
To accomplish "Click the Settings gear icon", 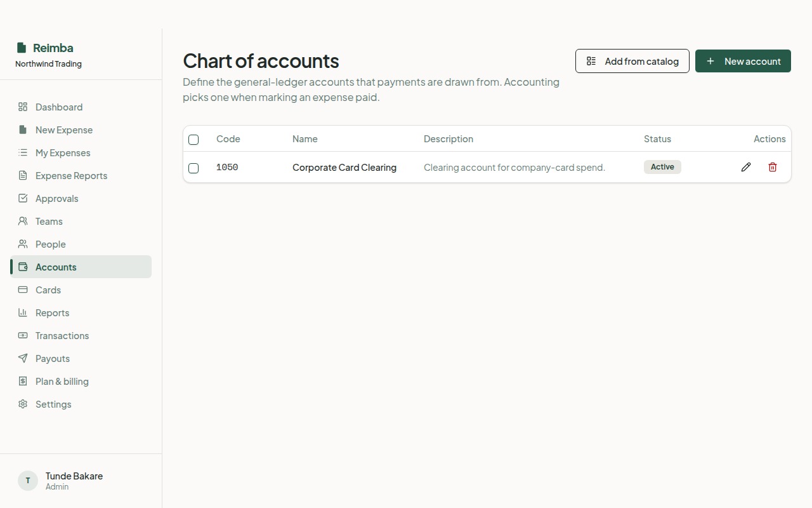I will pos(23,404).
